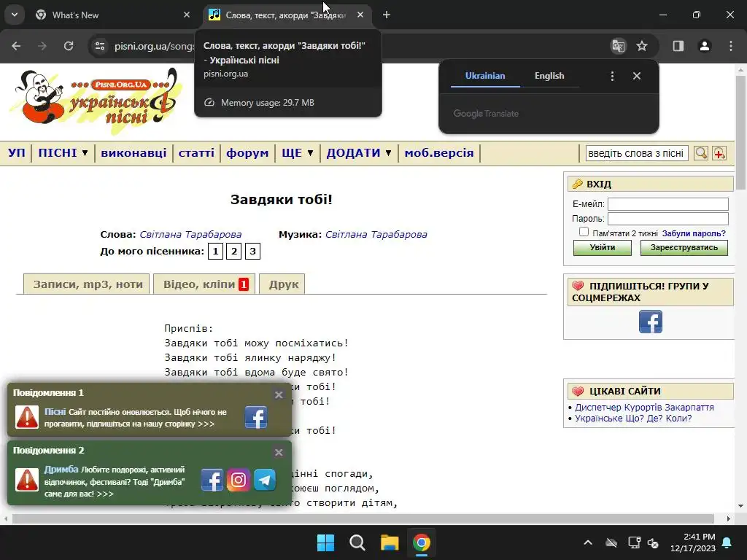Open the browser side panel
The height and width of the screenshot is (560, 747).
[678, 46]
